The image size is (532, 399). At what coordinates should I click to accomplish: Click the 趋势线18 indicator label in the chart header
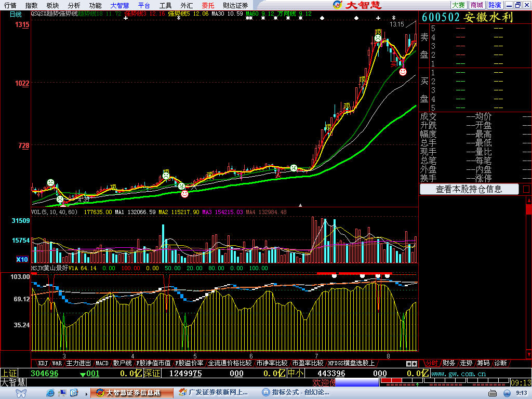pyautogui.click(x=90, y=14)
